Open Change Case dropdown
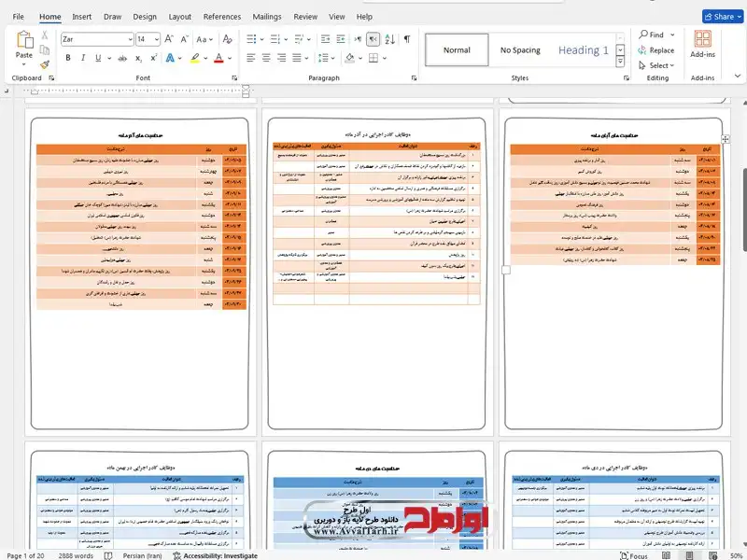The image size is (747, 560). tap(204, 39)
